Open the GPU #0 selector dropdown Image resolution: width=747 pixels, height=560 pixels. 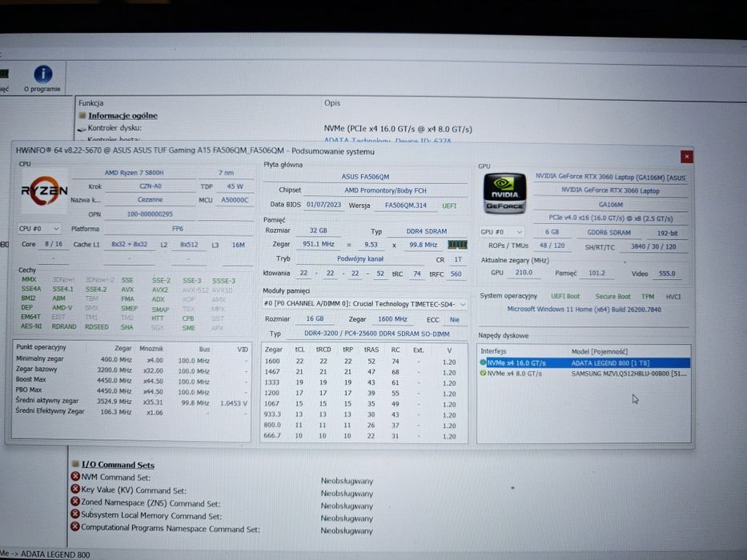coord(502,232)
